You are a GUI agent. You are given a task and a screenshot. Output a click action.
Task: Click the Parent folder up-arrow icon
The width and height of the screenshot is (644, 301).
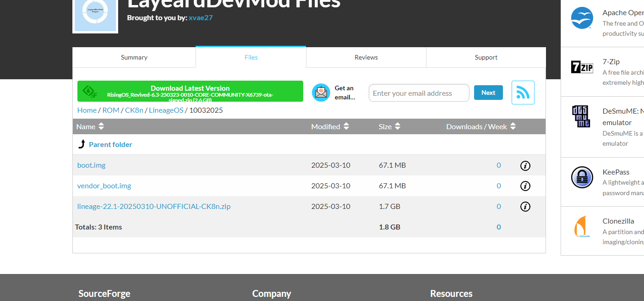click(82, 144)
